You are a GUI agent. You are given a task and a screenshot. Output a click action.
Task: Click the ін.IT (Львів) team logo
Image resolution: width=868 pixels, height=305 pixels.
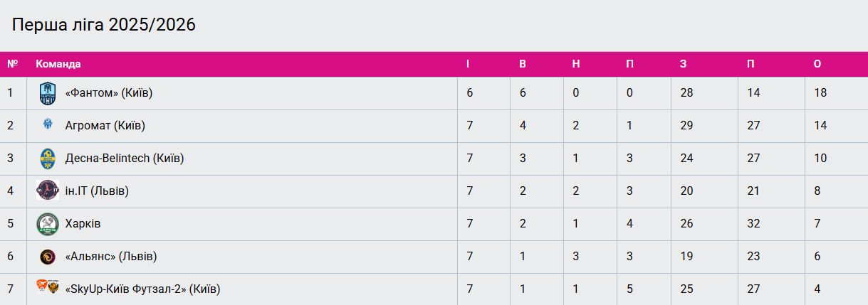pyautogui.click(x=48, y=191)
